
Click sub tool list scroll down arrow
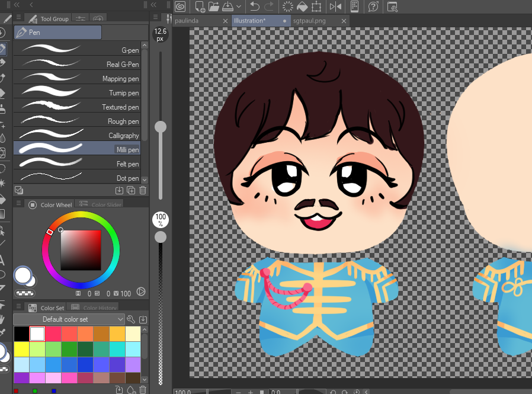tap(145, 180)
